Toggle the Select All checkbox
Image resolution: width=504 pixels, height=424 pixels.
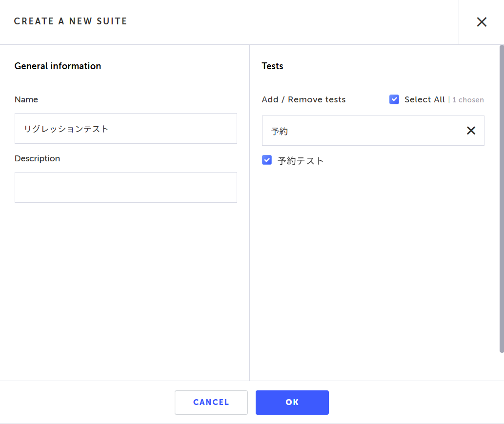[394, 99]
